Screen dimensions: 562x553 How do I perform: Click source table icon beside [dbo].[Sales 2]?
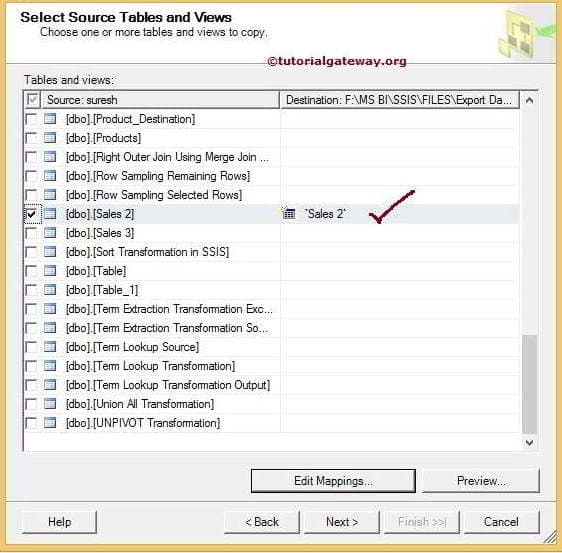coord(50,214)
